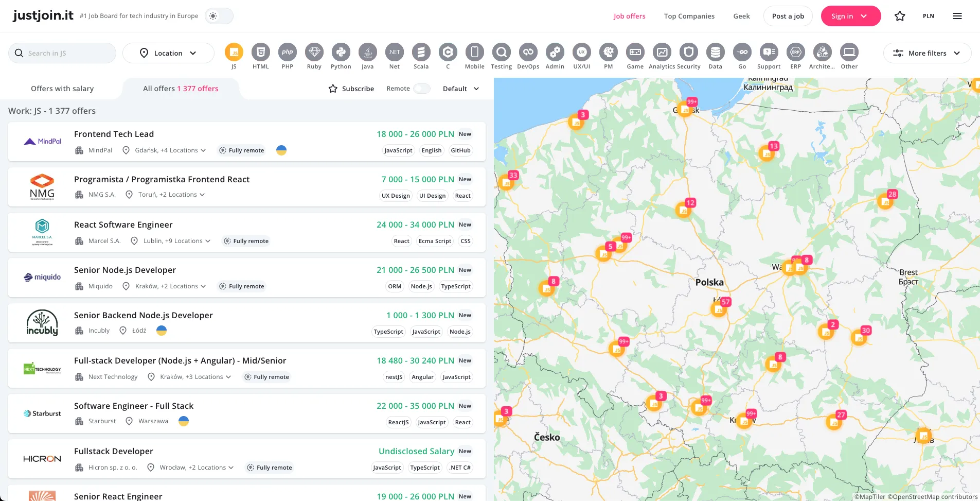The image size is (980, 501).
Task: Expand Wrocław +2 Locations for Hicron
Action: (197, 468)
